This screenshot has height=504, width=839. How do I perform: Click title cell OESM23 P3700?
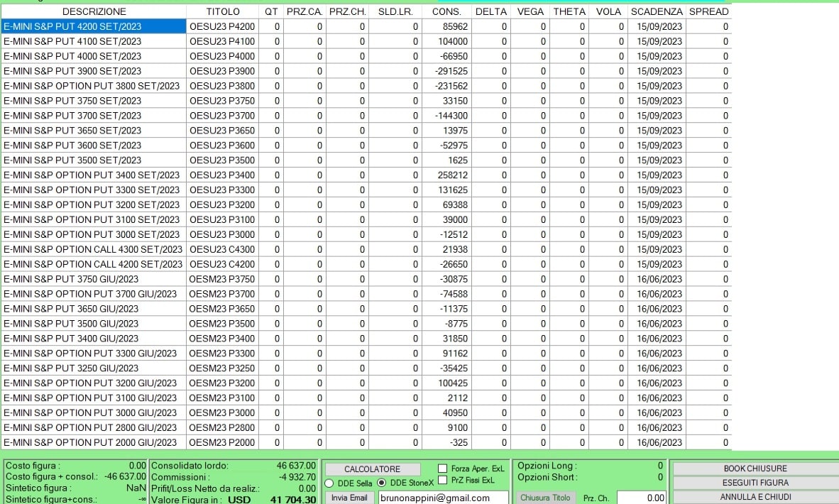pyautogui.click(x=223, y=294)
